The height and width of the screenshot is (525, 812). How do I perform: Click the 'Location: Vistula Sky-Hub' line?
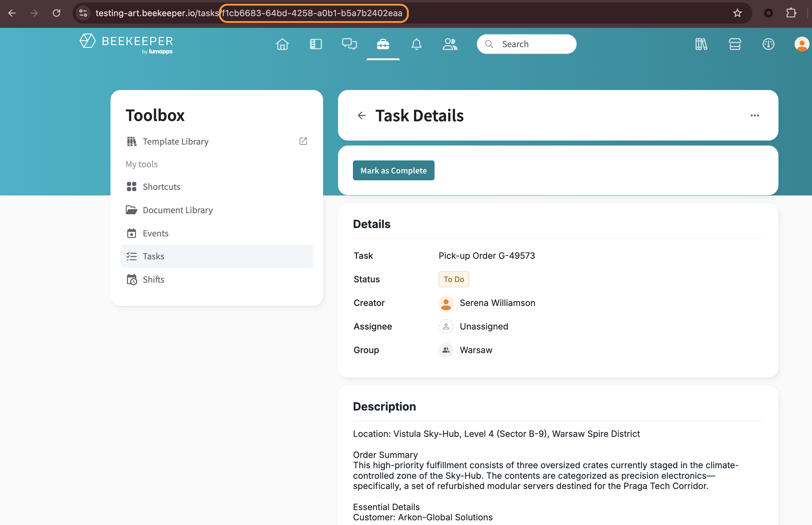click(x=496, y=434)
